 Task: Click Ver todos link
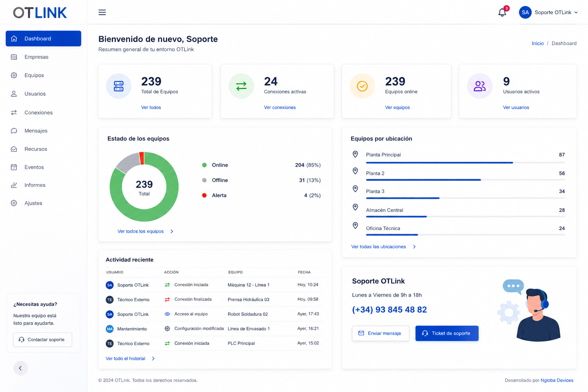tap(151, 108)
